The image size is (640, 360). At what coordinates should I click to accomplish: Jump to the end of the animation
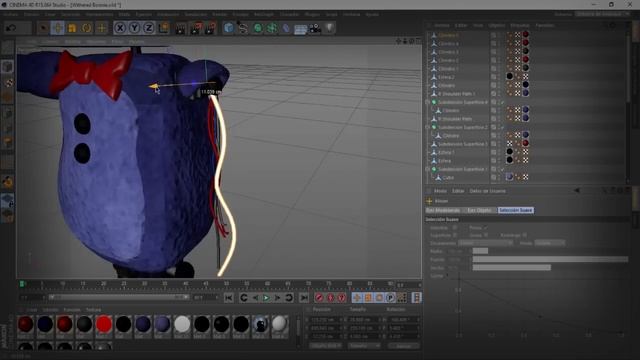(304, 298)
